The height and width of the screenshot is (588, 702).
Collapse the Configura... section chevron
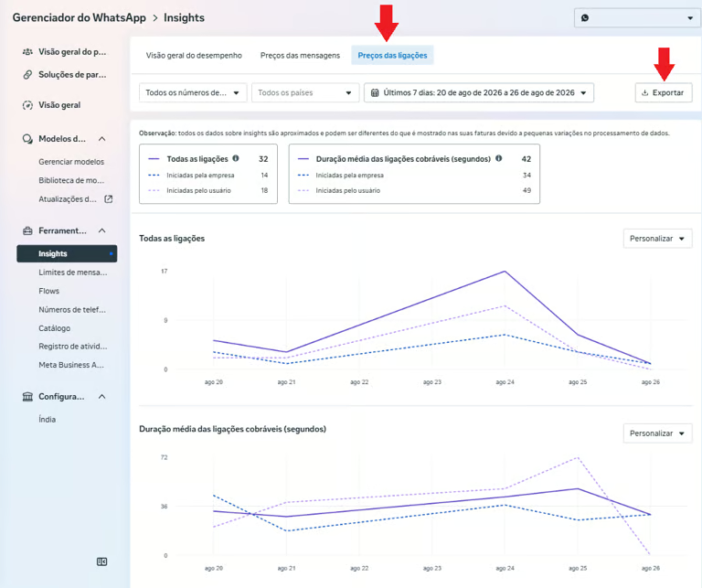[x=102, y=397]
